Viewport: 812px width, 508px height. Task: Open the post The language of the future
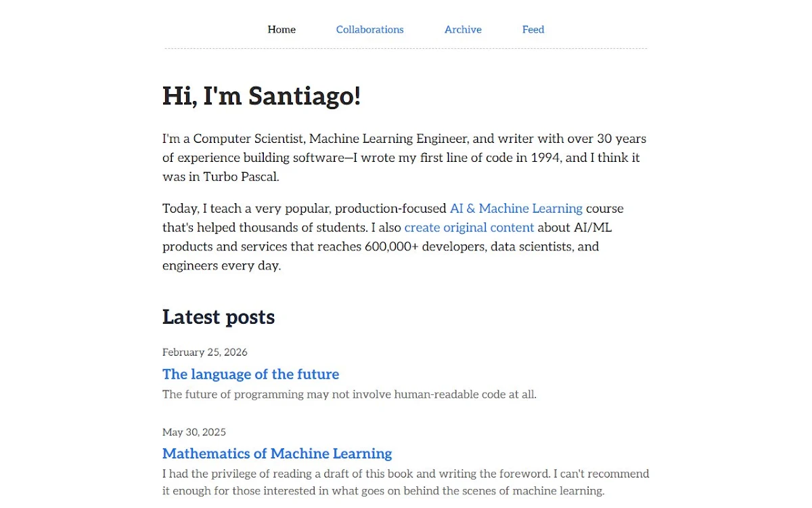coord(250,374)
